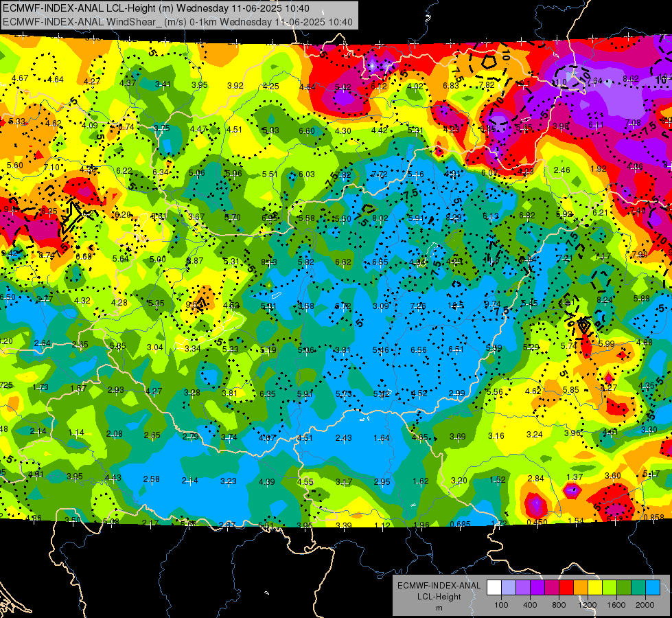Click the grid value '3.09'
672x618 pixels.
(380, 306)
